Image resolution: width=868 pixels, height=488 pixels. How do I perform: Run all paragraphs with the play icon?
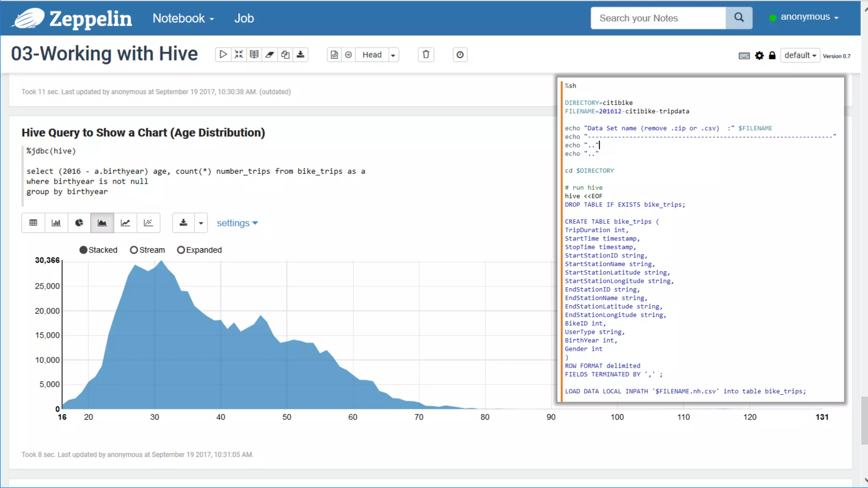tap(223, 55)
